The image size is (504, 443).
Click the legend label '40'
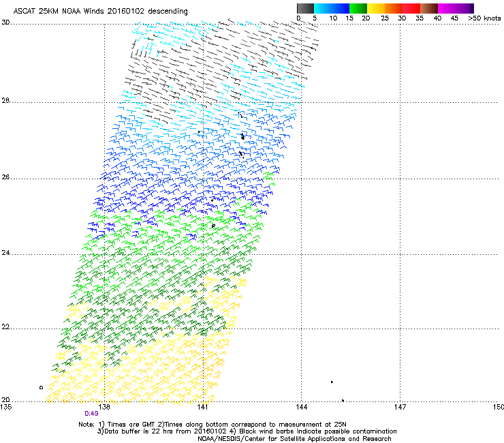(x=437, y=18)
